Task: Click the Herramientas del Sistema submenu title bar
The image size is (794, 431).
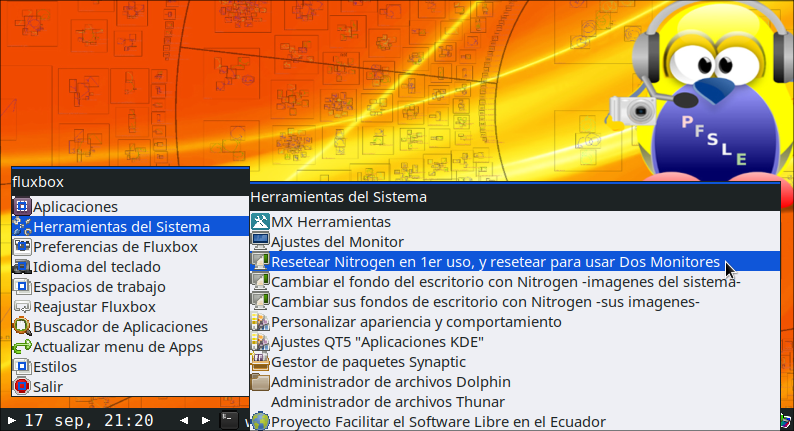Action: (x=515, y=197)
